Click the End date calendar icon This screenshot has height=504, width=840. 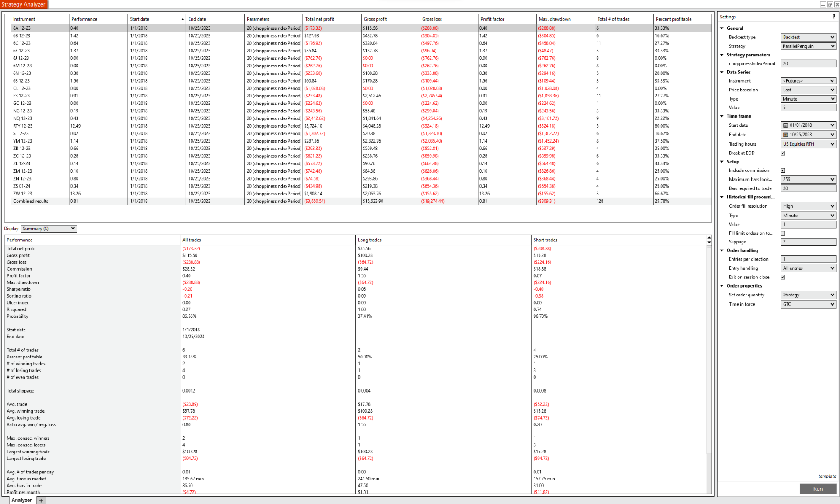point(785,135)
